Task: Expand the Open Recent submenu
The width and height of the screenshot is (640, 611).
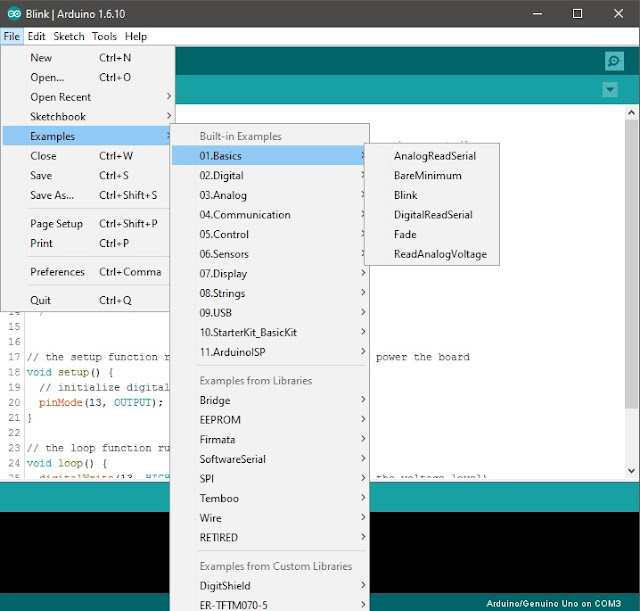Action: [86, 97]
